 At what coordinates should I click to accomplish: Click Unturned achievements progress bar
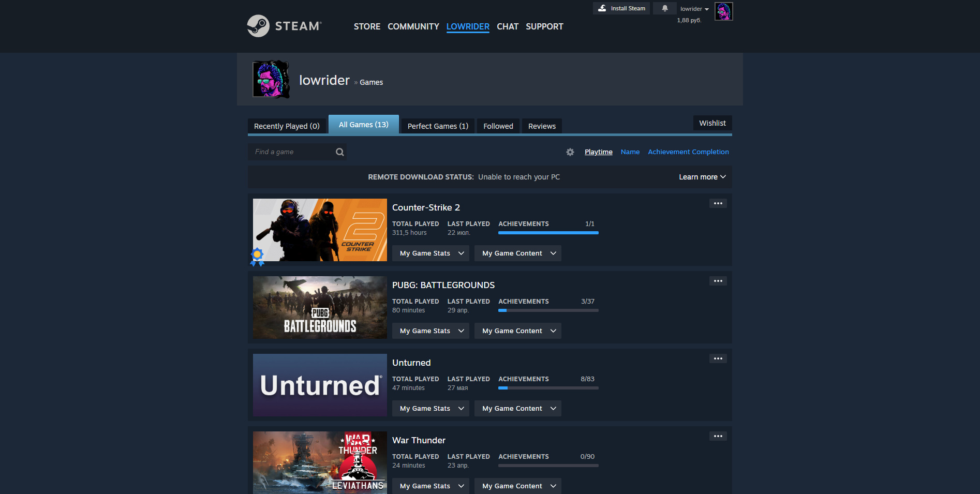click(x=548, y=388)
